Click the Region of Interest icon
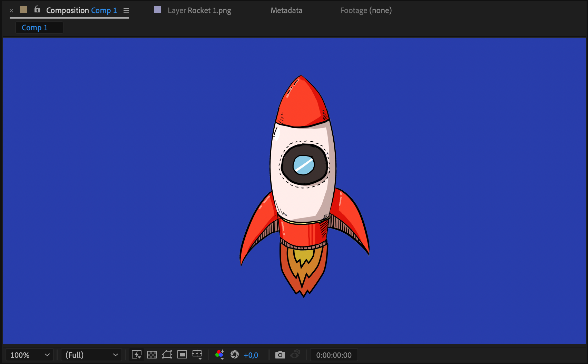The image size is (588, 364). [x=182, y=355]
